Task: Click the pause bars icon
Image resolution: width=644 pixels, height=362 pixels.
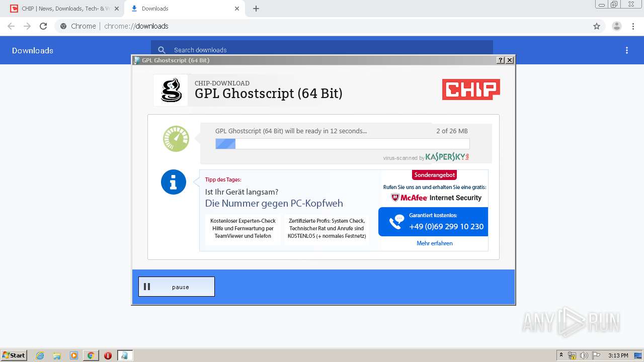Action: (x=147, y=287)
